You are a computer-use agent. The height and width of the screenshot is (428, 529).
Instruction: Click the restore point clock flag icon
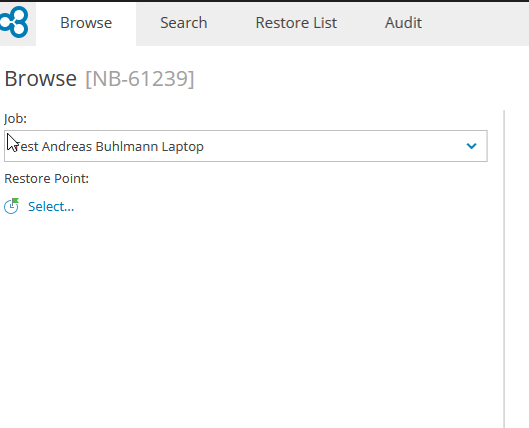[x=11, y=206]
